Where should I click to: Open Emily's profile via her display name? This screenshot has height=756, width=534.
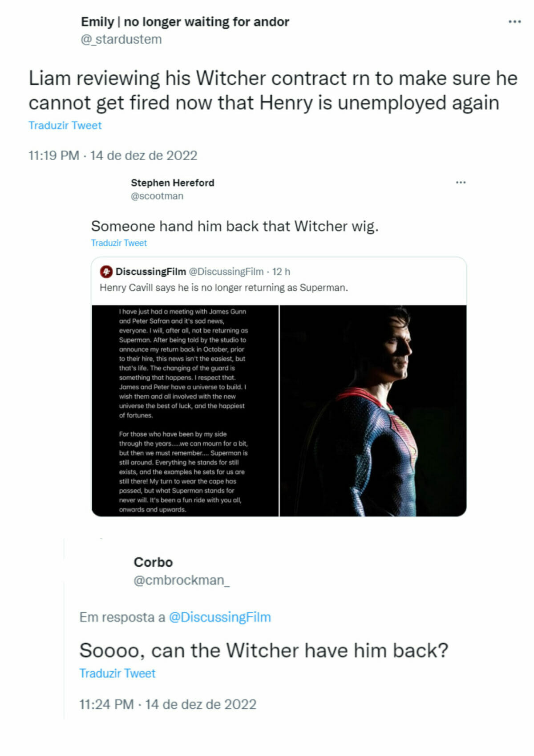pos(185,22)
